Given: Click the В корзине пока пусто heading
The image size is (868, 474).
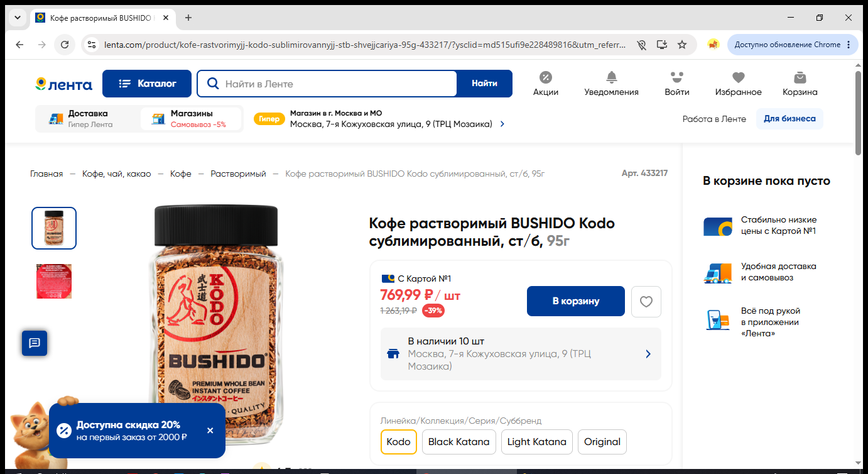Looking at the screenshot, I should (766, 181).
